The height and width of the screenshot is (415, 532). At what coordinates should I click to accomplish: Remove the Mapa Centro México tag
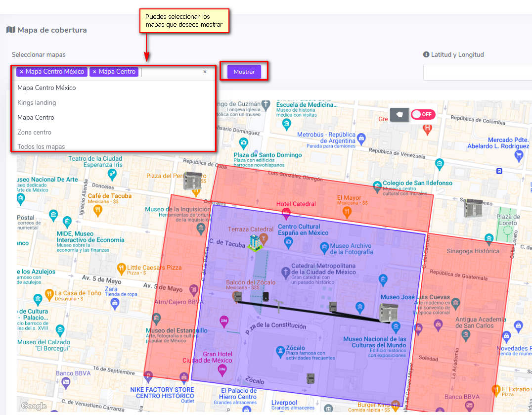[x=22, y=72]
